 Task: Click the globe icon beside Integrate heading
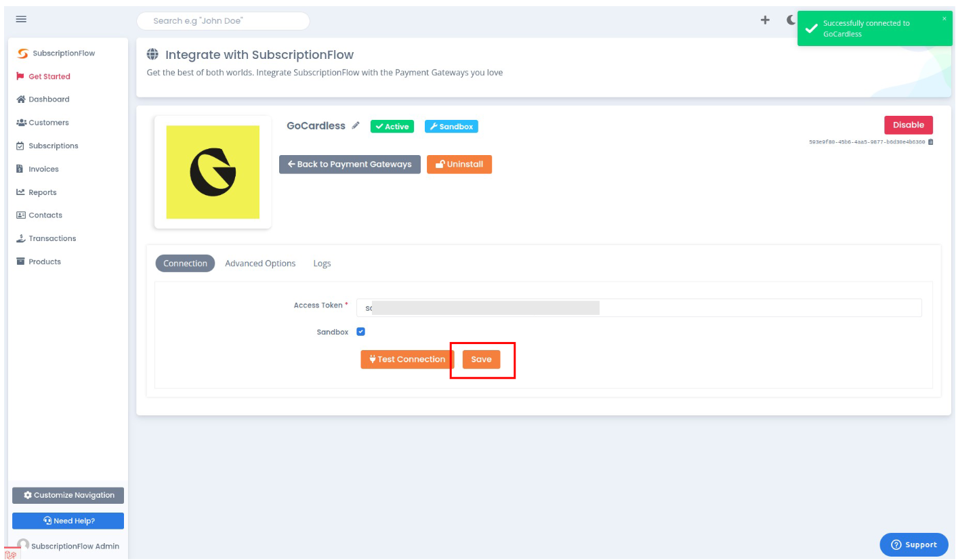click(153, 55)
